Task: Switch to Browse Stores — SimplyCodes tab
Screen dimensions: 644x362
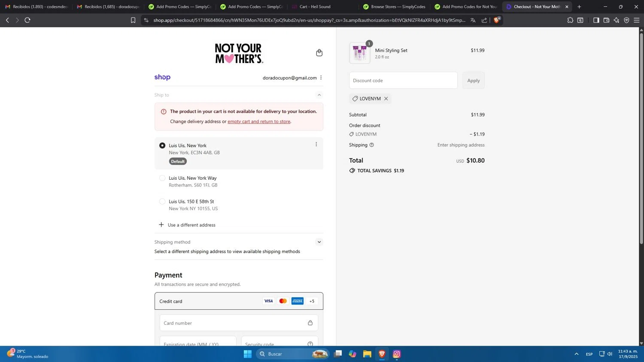Action: click(x=394, y=6)
